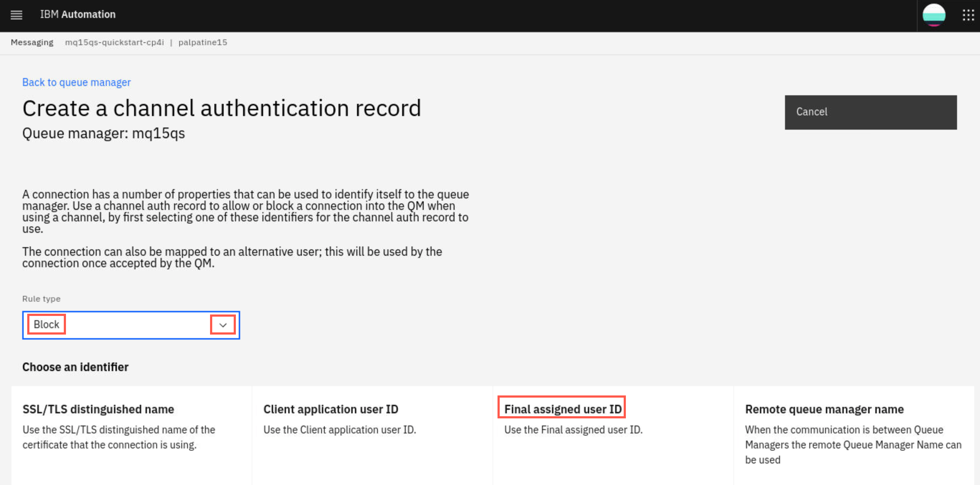Follow the Back to queue manager link
The width and height of the screenshot is (980, 485).
coord(76,82)
